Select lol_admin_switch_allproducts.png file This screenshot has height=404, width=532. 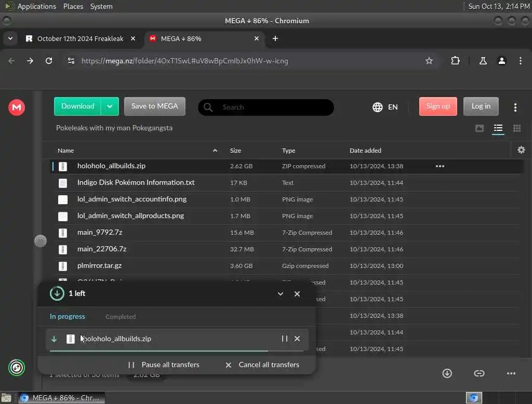pos(286,216)
